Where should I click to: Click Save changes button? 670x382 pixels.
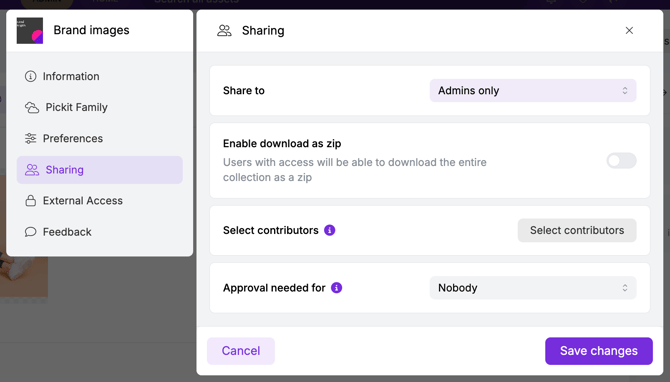pos(599,351)
